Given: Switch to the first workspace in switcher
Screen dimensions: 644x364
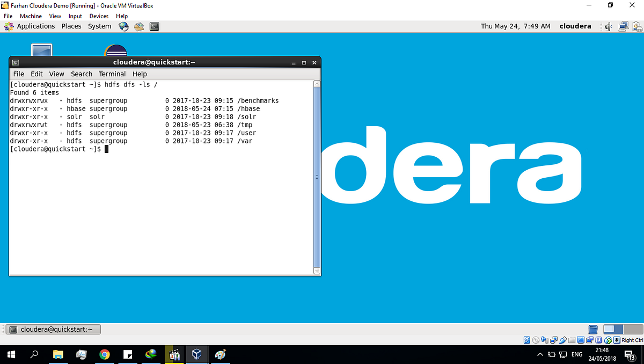Looking at the screenshot, I should click(613, 329).
